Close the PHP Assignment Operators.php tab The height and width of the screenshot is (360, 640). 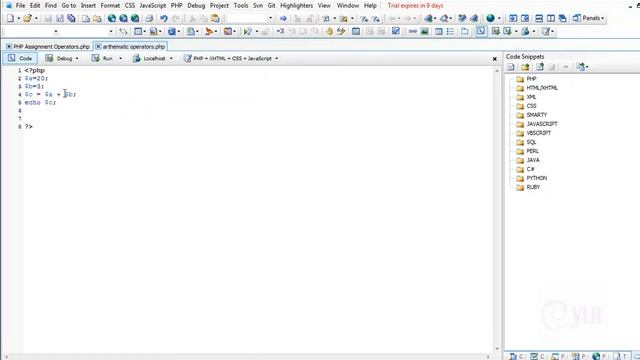click(9, 47)
